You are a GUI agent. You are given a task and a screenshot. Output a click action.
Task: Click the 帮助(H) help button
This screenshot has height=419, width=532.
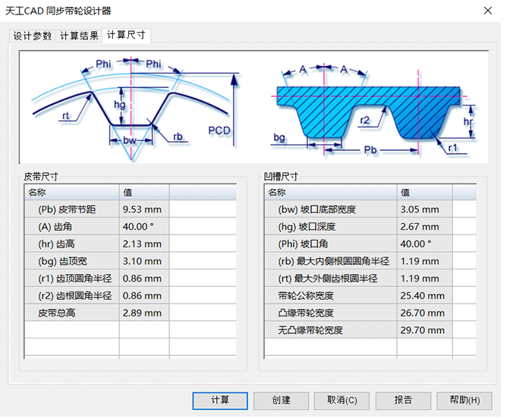[x=464, y=400]
